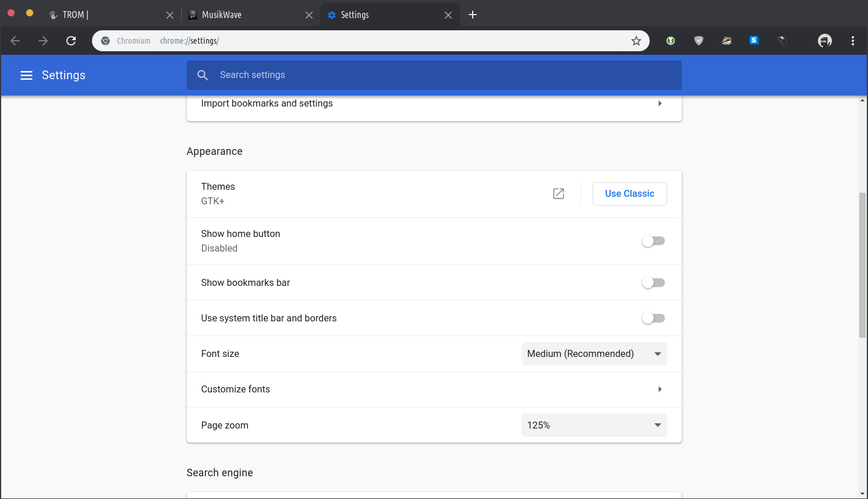Turn on Show bookmarks bar
Image resolution: width=868 pixels, height=499 pixels.
[653, 282]
